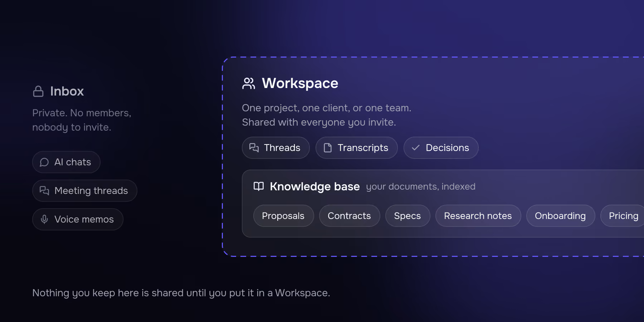Click 'nobody to invite.' text
Image resolution: width=644 pixels, height=322 pixels.
[72, 127]
